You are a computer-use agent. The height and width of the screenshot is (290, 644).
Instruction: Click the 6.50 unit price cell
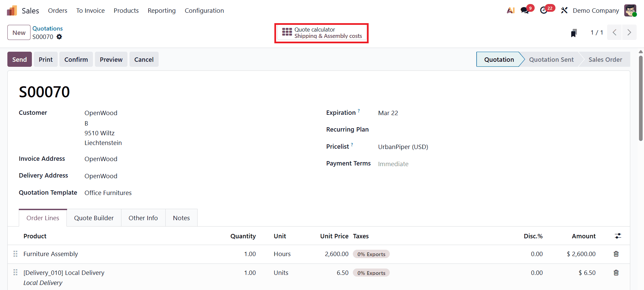pos(342,273)
